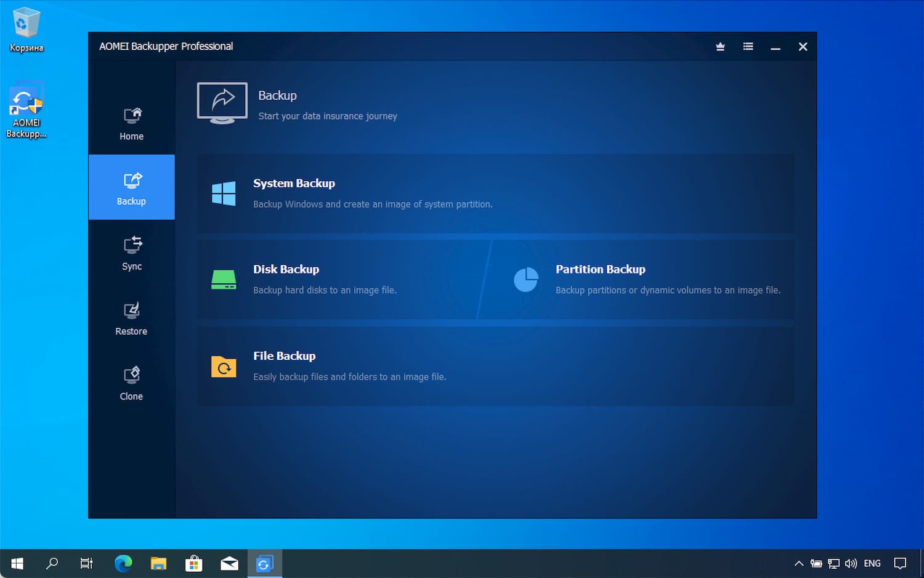Image resolution: width=924 pixels, height=578 pixels.
Task: Launch Microsoft Edge from taskbar
Action: (123, 563)
